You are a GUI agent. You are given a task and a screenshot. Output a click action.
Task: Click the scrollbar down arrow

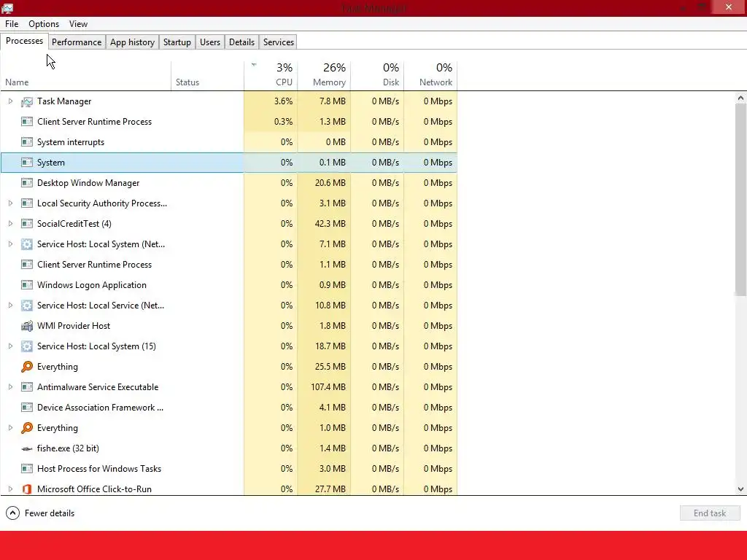[740, 489]
